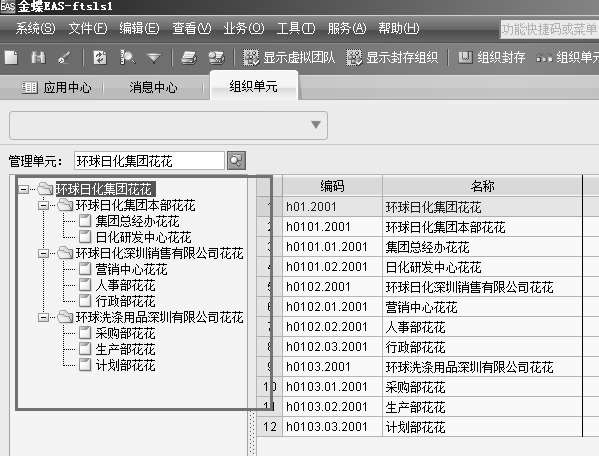Click the search icon beside 管理单元 field
599x456 pixels.
tap(236, 160)
